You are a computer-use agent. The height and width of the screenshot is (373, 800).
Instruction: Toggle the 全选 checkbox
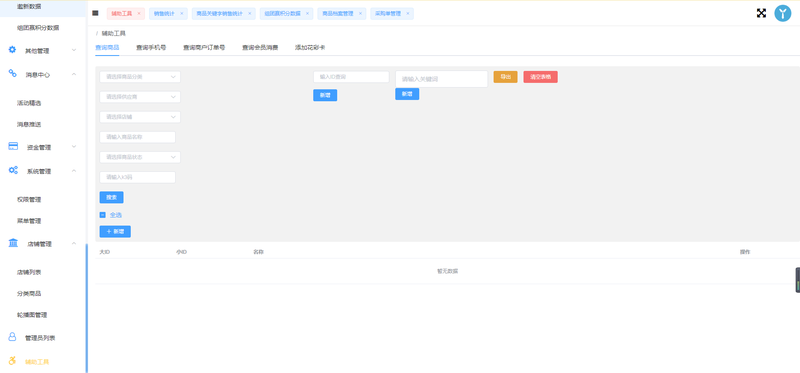pos(103,215)
